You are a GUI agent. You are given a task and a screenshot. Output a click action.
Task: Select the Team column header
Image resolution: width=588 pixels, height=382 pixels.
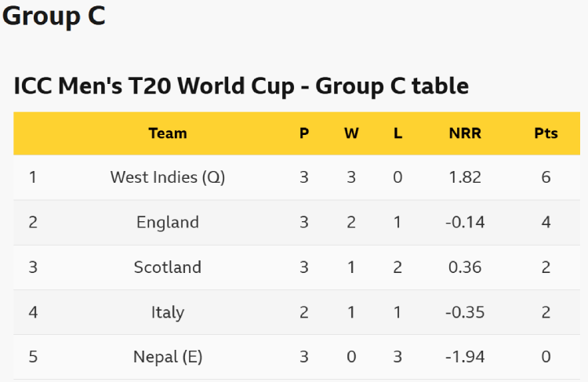[168, 133]
